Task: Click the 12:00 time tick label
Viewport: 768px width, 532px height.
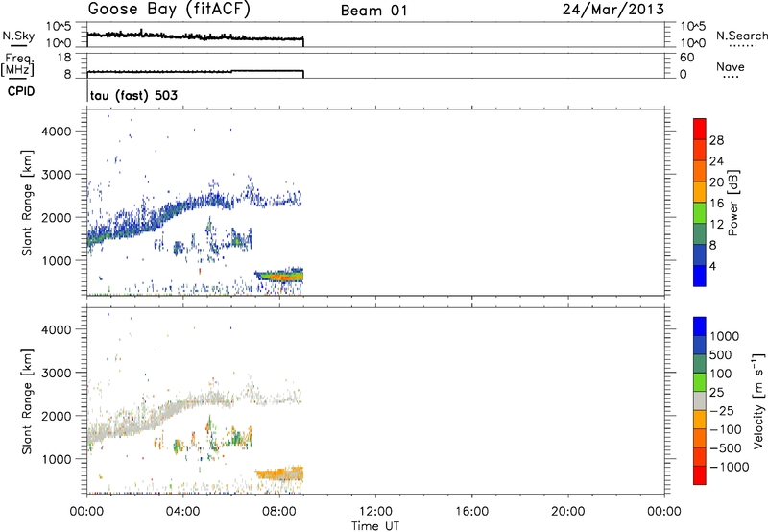Action: click(375, 512)
